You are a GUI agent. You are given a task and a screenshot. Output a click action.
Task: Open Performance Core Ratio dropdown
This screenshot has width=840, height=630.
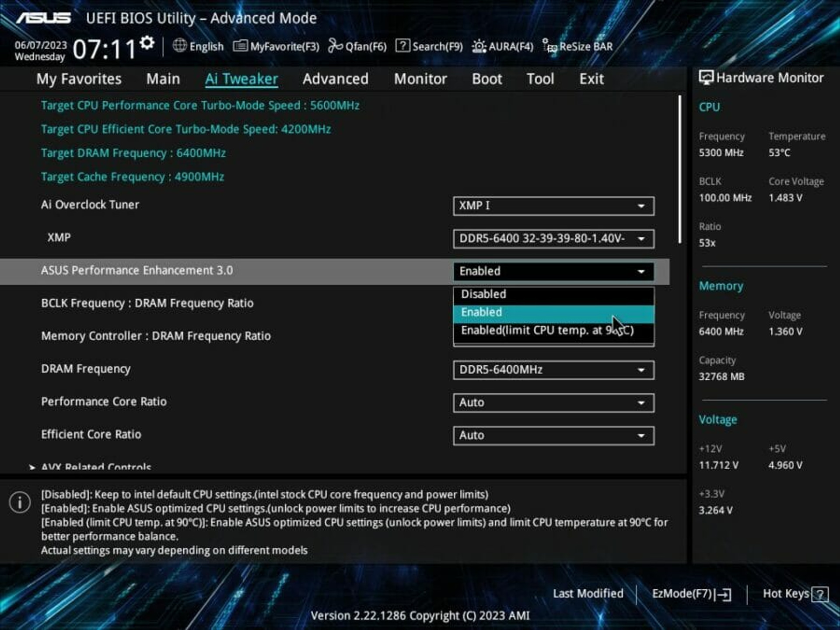point(554,402)
